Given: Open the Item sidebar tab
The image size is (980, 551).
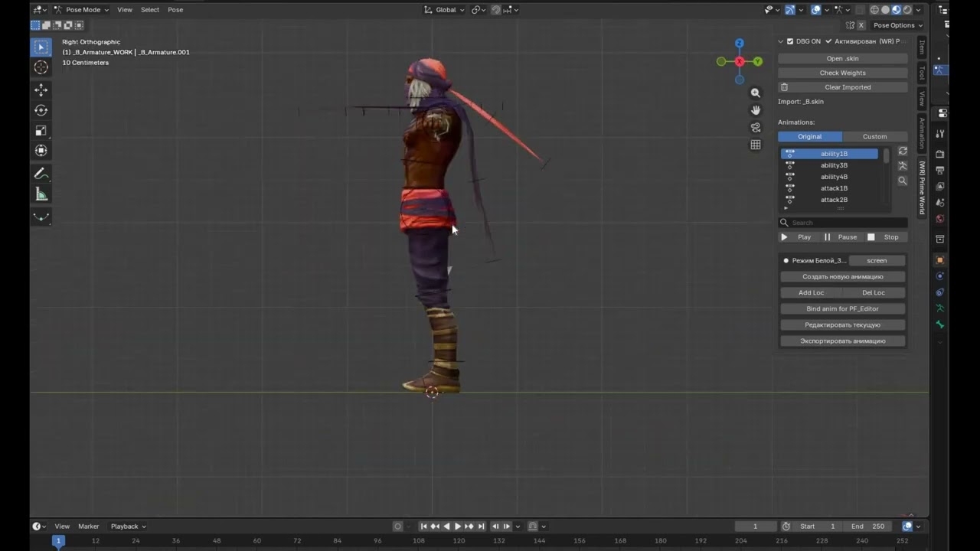Looking at the screenshot, I should pos(922,47).
